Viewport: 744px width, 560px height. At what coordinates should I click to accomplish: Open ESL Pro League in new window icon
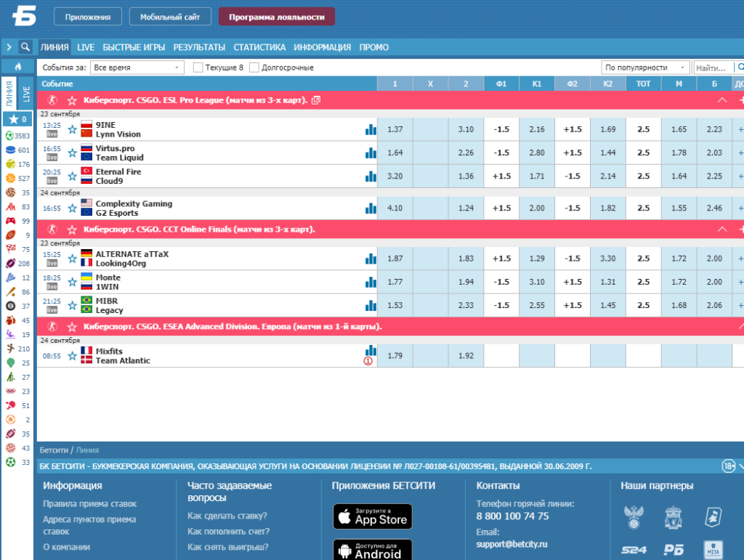coord(316,100)
